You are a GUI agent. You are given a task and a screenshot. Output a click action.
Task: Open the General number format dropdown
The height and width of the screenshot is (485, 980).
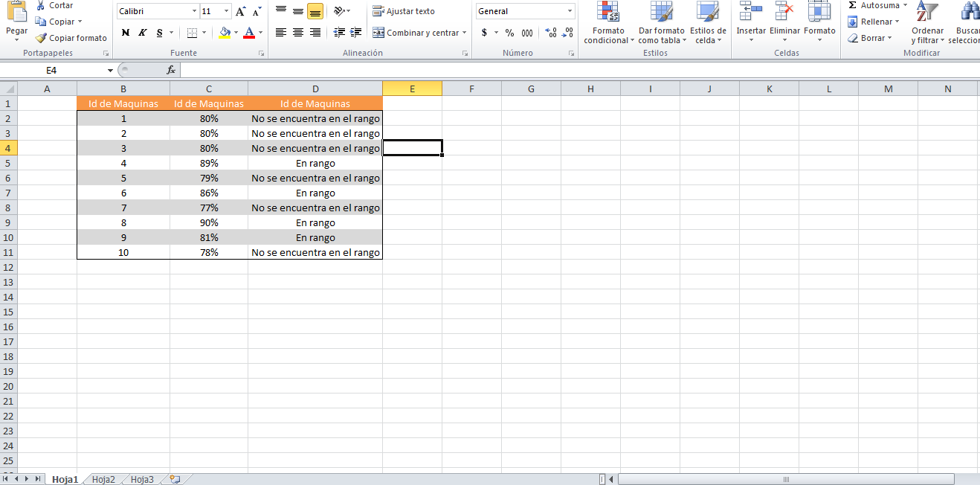tap(571, 10)
